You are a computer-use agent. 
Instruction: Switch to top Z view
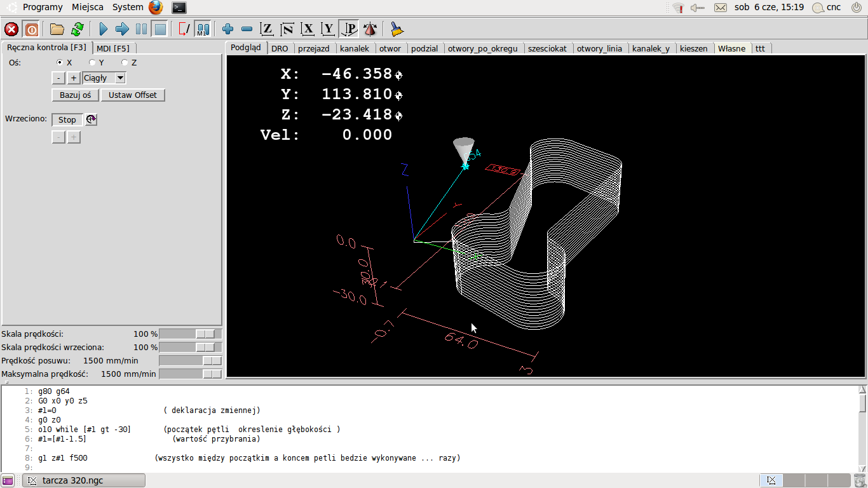(x=268, y=29)
